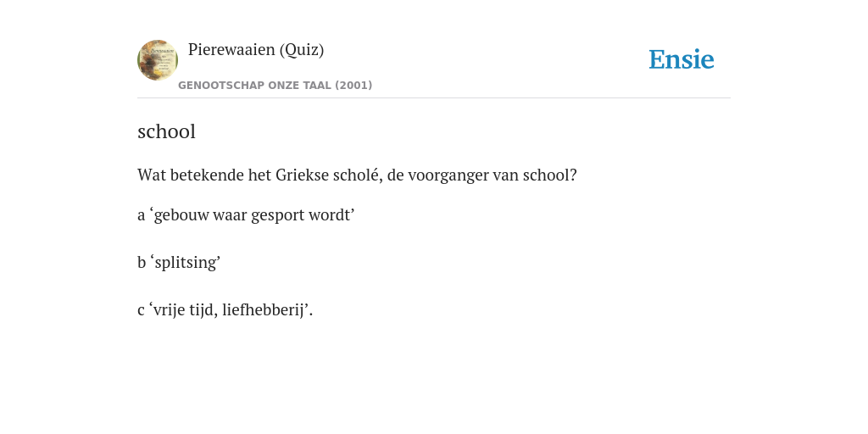Image resolution: width=868 pixels, height=434 pixels.
Task: Click the 'school' heading
Action: [167, 131]
